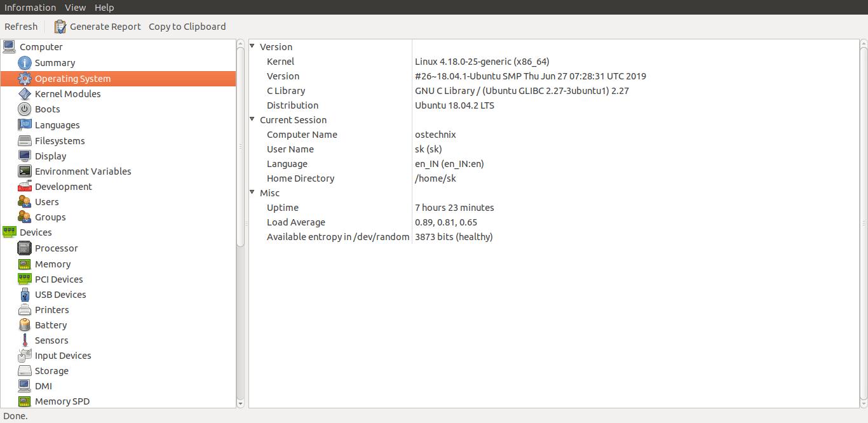Click the Refresh button
Screen dimensions: 868x423
click(x=21, y=26)
